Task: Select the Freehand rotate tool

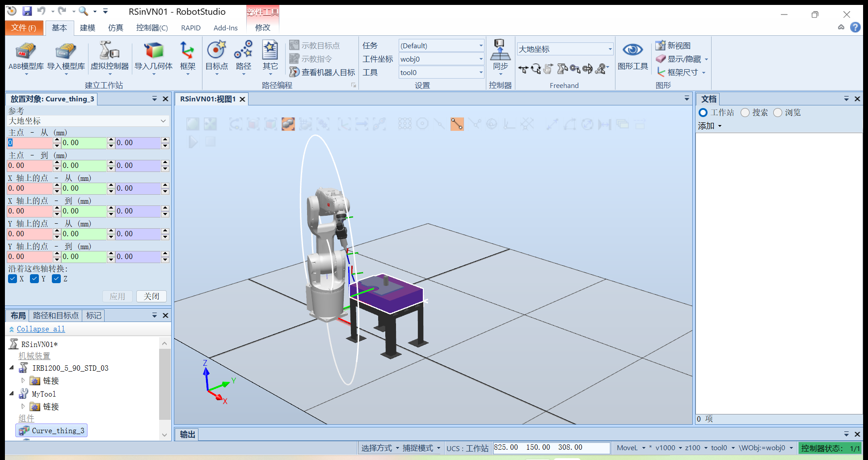Action: [535, 69]
